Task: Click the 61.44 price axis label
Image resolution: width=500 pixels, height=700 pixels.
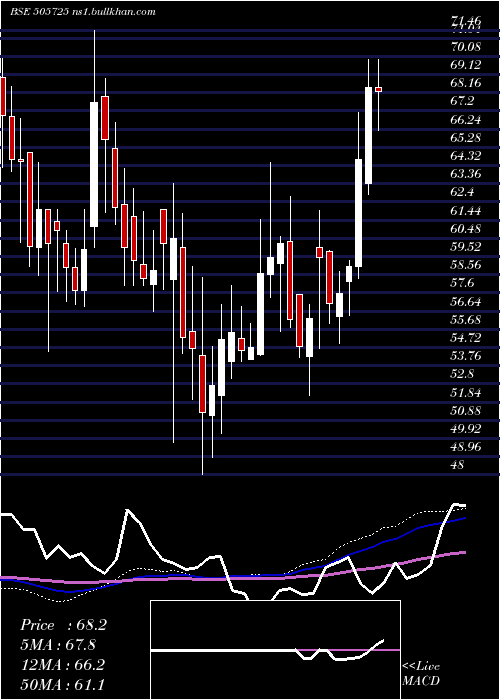Action: click(x=466, y=210)
